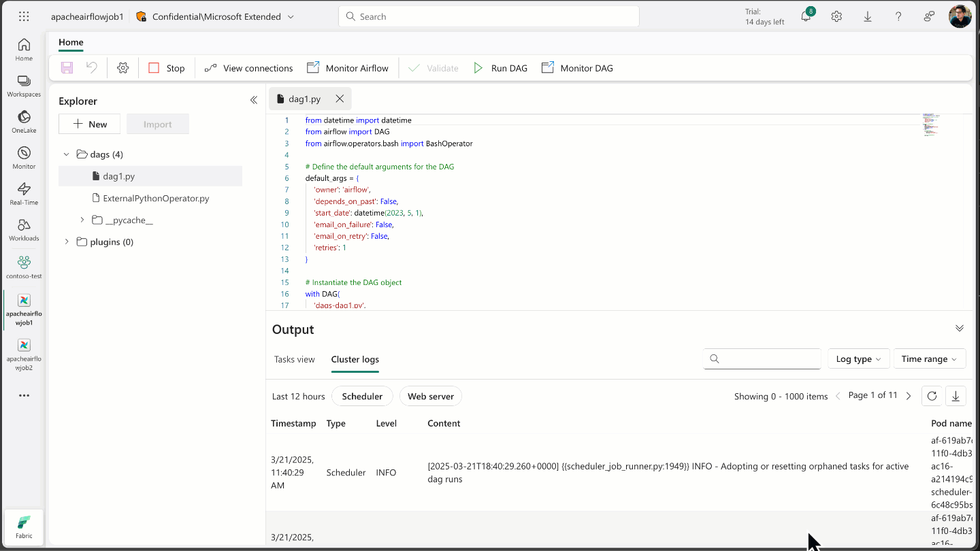
Task: Toggle the Scheduler log filter
Action: click(x=362, y=397)
